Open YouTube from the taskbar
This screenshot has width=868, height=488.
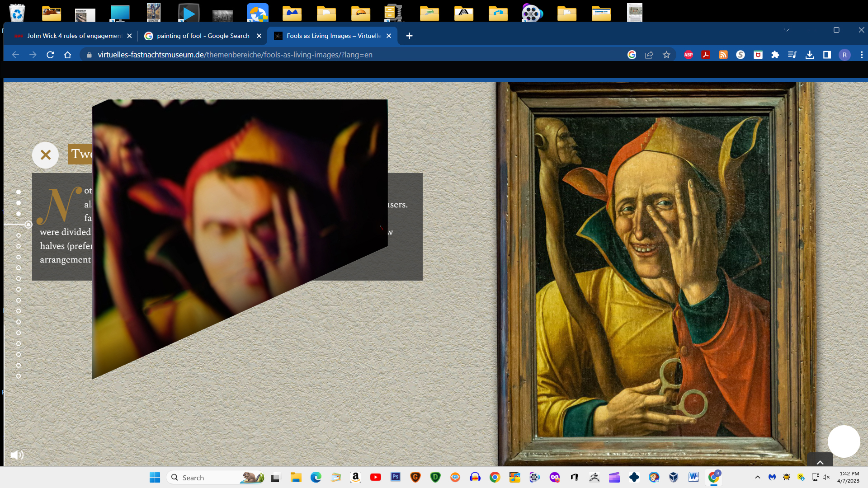click(x=376, y=478)
